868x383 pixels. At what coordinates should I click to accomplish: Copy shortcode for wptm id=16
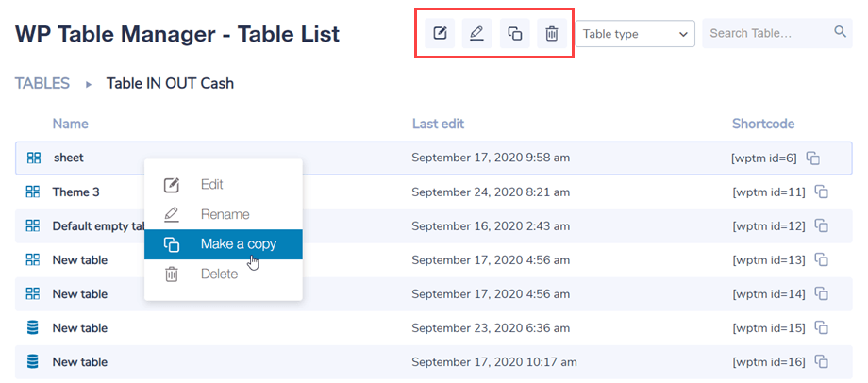point(822,362)
